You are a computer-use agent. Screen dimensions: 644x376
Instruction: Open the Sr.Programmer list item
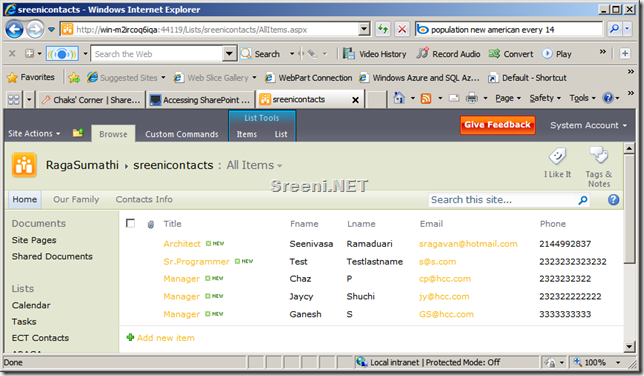(196, 261)
